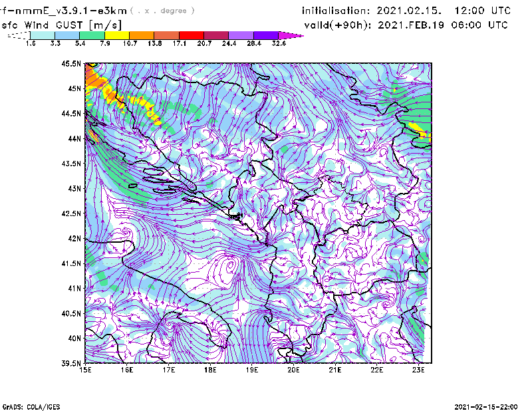Click the green legend swatch
Viewport: 532px width, 411px height.
click(x=92, y=35)
